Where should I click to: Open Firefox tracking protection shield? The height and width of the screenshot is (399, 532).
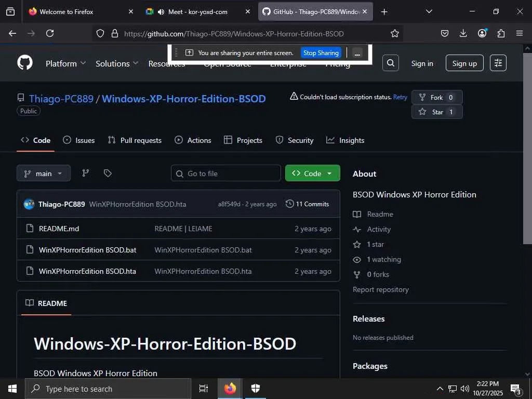point(100,33)
